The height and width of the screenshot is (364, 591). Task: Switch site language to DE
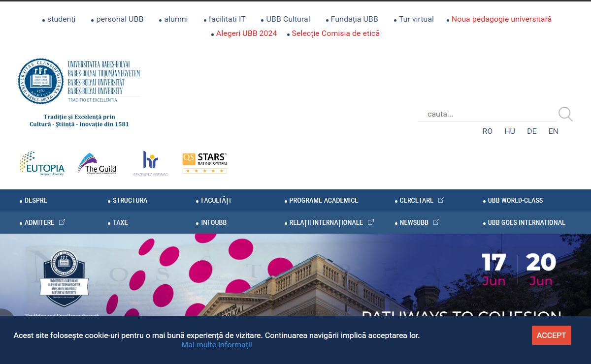532,131
